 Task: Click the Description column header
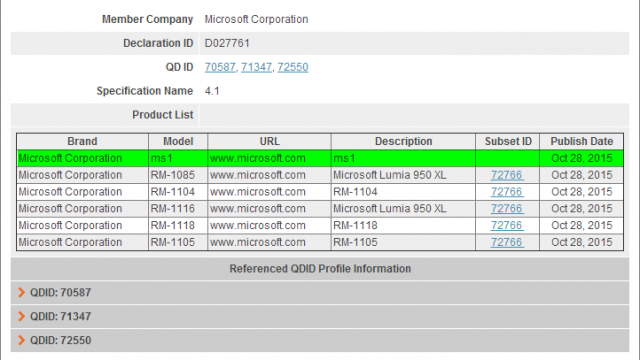(x=403, y=141)
